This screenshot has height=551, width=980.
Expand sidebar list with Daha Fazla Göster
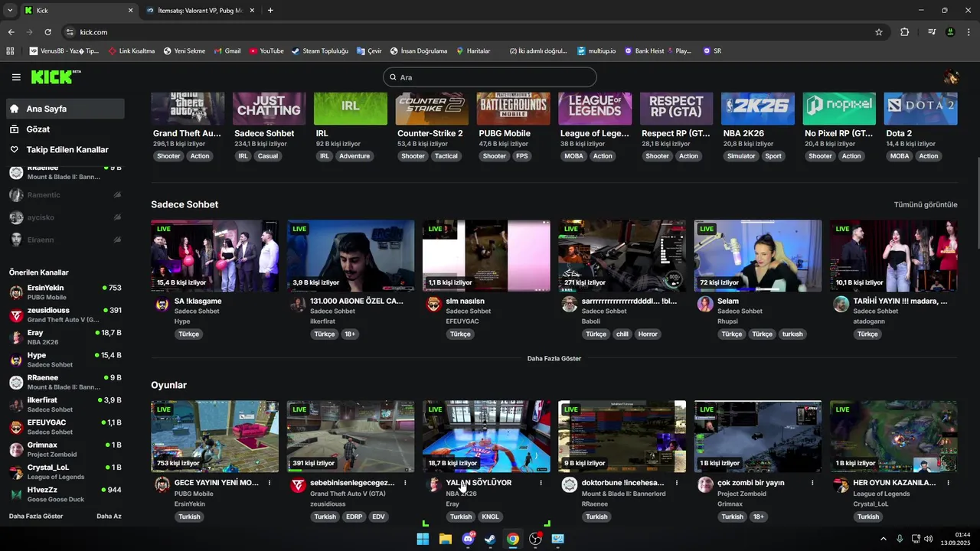(36, 517)
